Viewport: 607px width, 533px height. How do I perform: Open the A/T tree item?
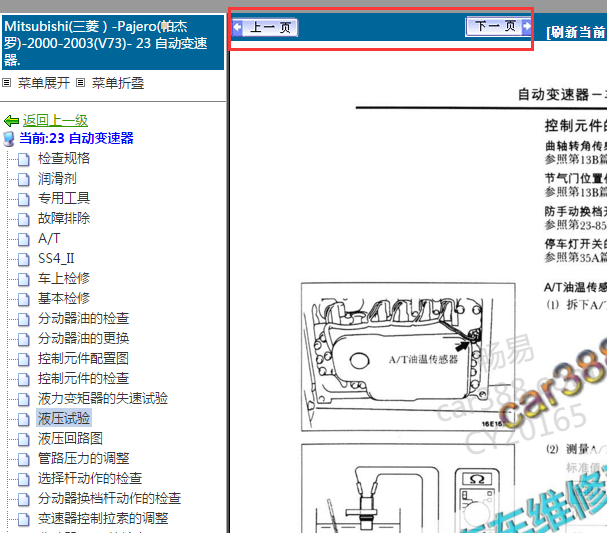coord(49,239)
